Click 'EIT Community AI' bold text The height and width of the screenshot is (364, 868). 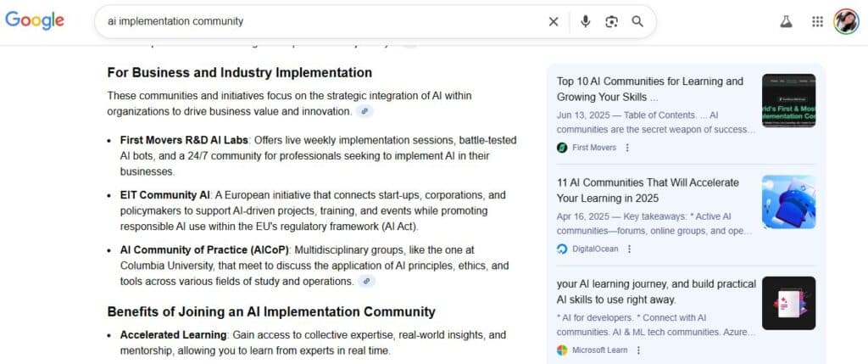[x=165, y=195]
